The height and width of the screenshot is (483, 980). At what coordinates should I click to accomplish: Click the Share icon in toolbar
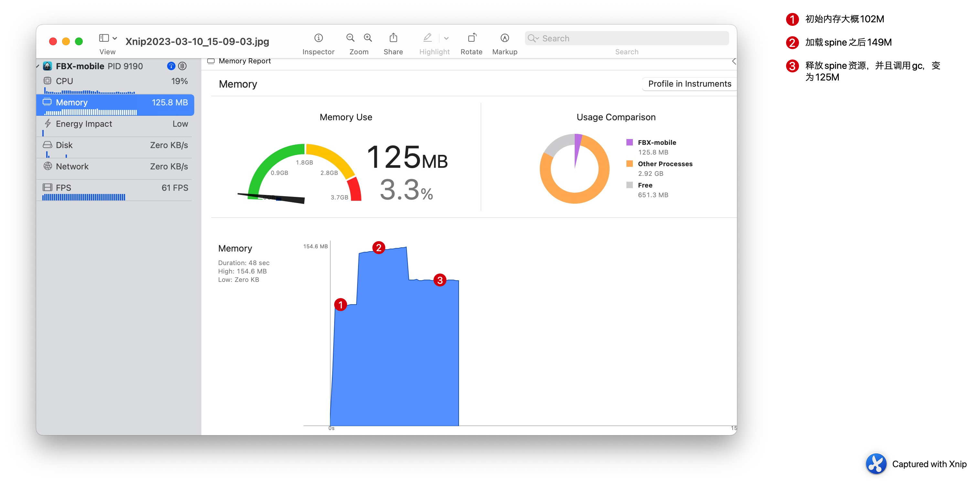tap(393, 38)
